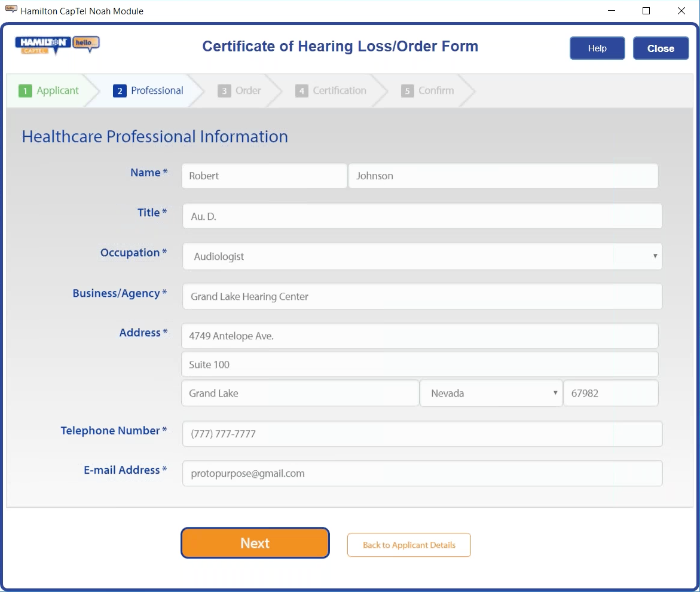Click the step 4 Certification number badge

(302, 90)
